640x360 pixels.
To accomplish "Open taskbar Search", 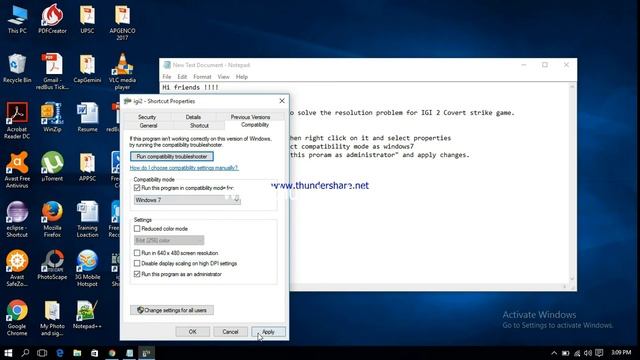I will 25,353.
